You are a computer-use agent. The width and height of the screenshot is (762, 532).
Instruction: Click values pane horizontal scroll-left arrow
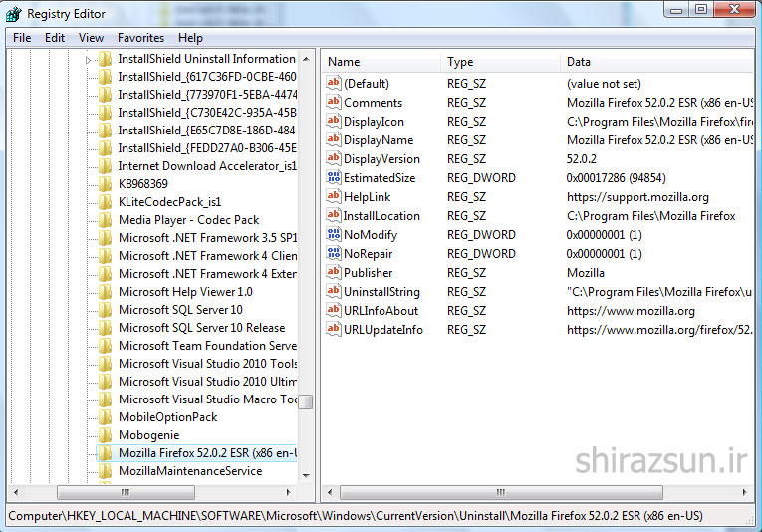point(330,492)
